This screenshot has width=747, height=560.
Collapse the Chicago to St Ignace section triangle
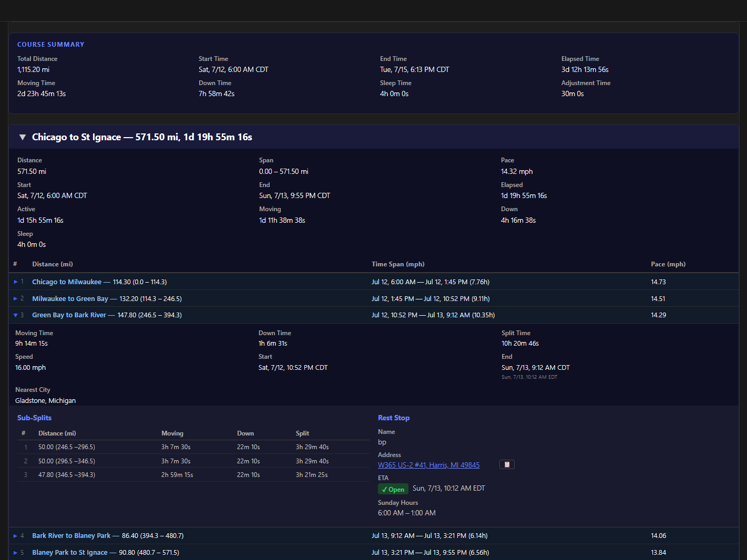click(23, 137)
